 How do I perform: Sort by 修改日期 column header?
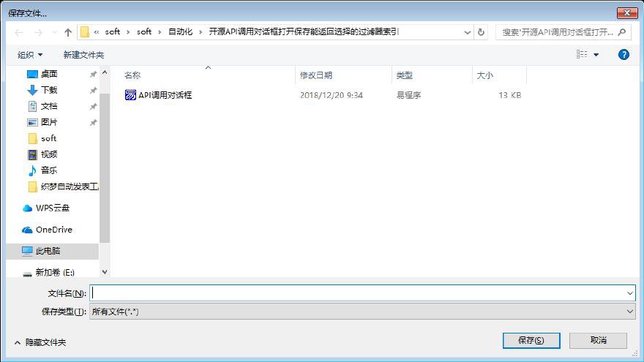pos(316,75)
